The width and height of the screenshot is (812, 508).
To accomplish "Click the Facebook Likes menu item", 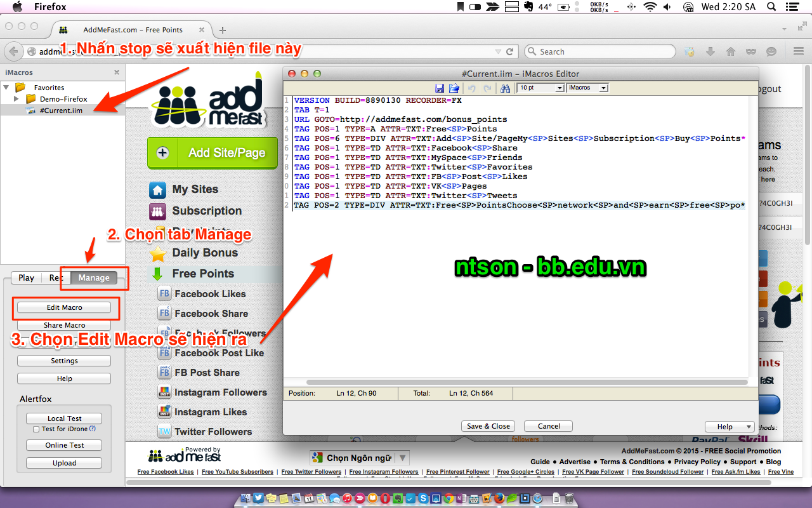I will coord(210,294).
